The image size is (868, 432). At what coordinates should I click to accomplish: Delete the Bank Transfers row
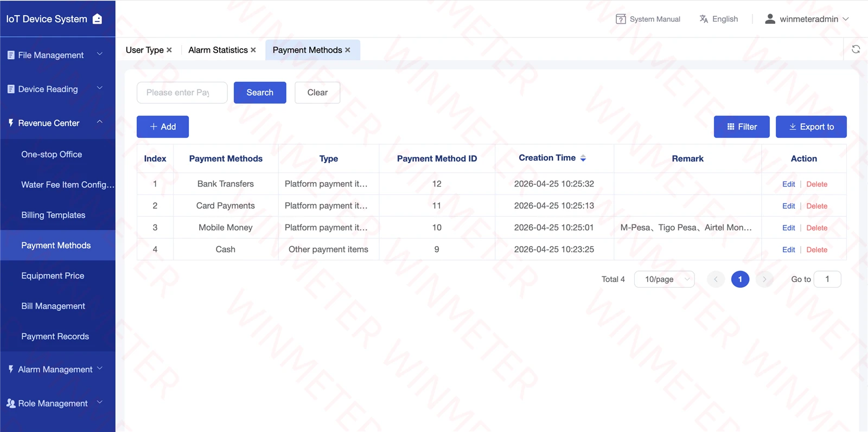816,184
